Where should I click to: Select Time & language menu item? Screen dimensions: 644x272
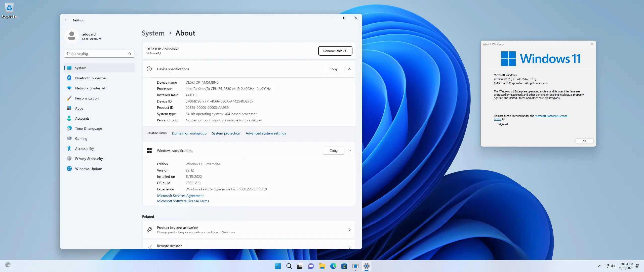88,128
